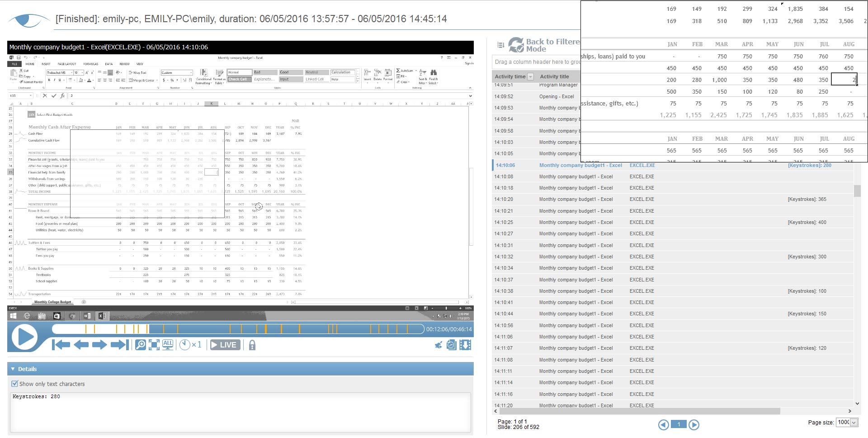Viewport: 868px width, 438px height.
Task: Collapse the Details panel
Action: pyautogui.click(x=13, y=369)
